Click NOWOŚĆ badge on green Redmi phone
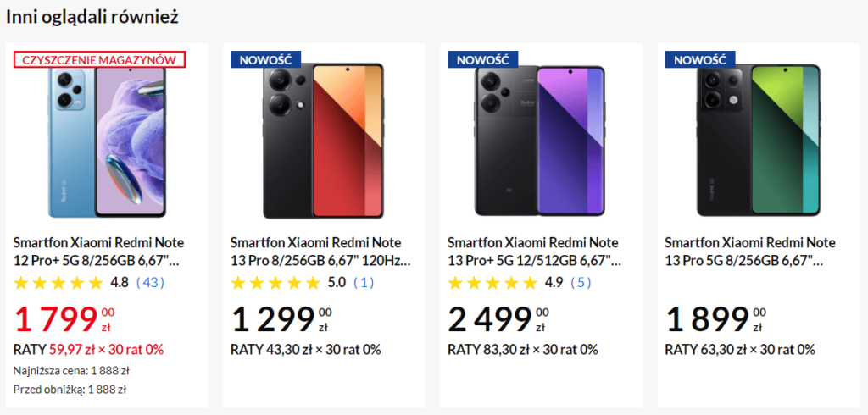 [699, 60]
